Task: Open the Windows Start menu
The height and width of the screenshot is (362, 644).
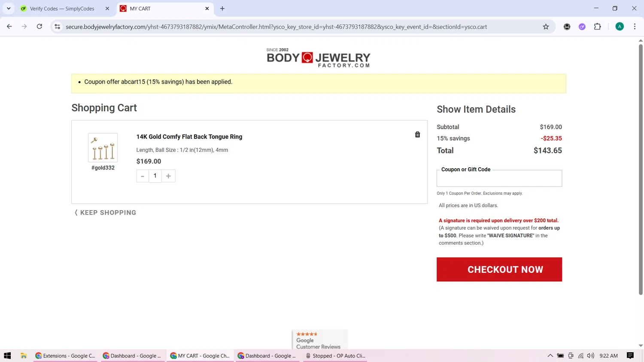Action: (7, 356)
